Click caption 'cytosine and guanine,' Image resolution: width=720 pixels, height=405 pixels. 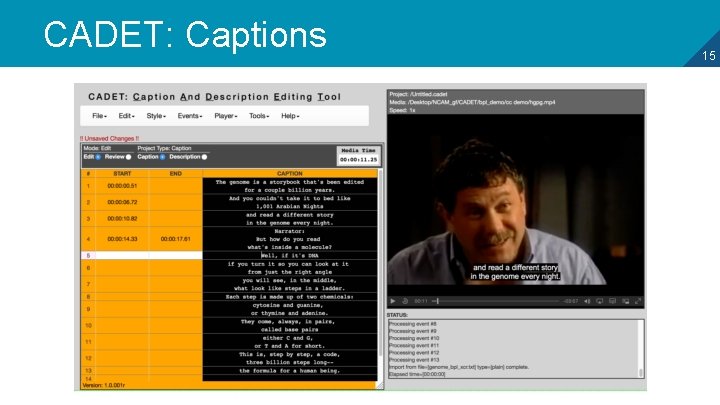(287, 305)
